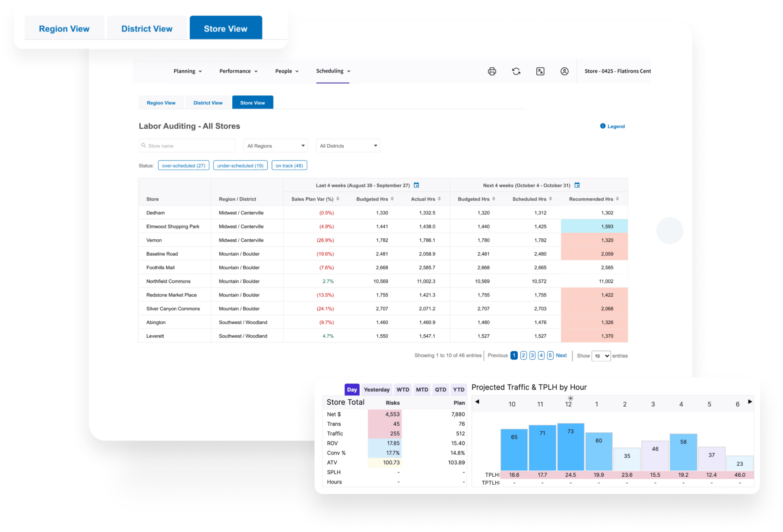Click the export image icon in the header
Viewport: 783px width, 532px height.
point(540,71)
